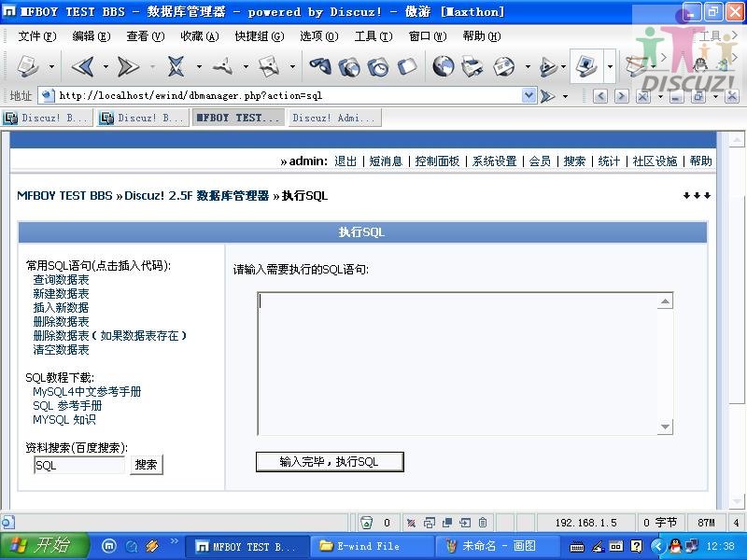Open the 选项(O) menu
The image size is (747, 560).
(318, 36)
